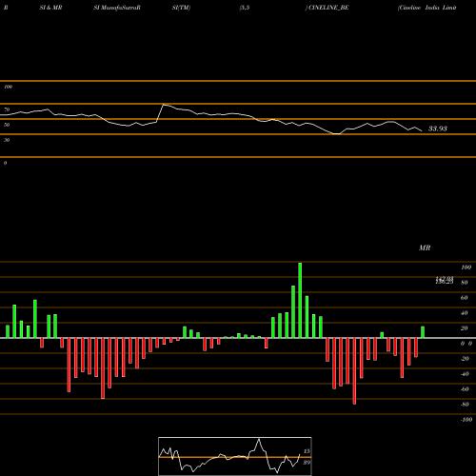
Task: Click the histogram axis label -100
Action: coord(466,420)
